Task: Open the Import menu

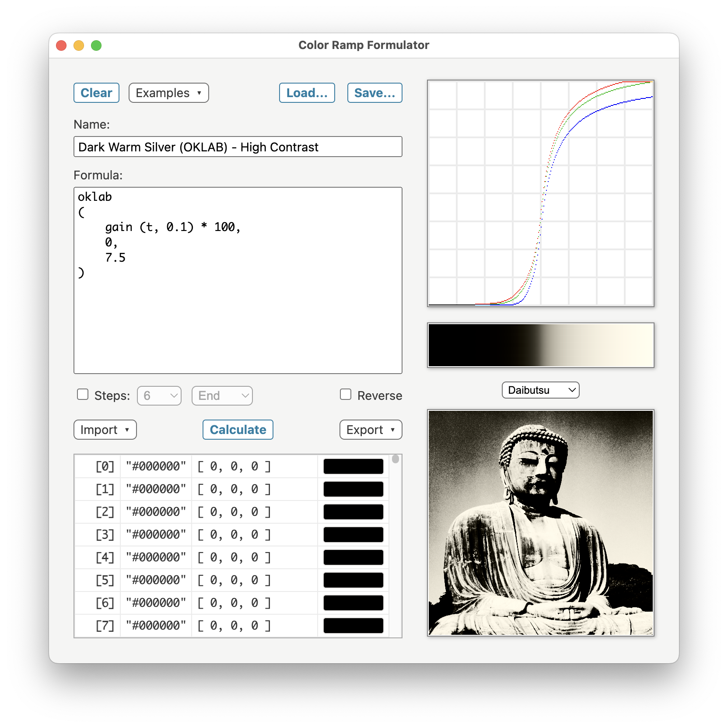Action: pyautogui.click(x=105, y=430)
